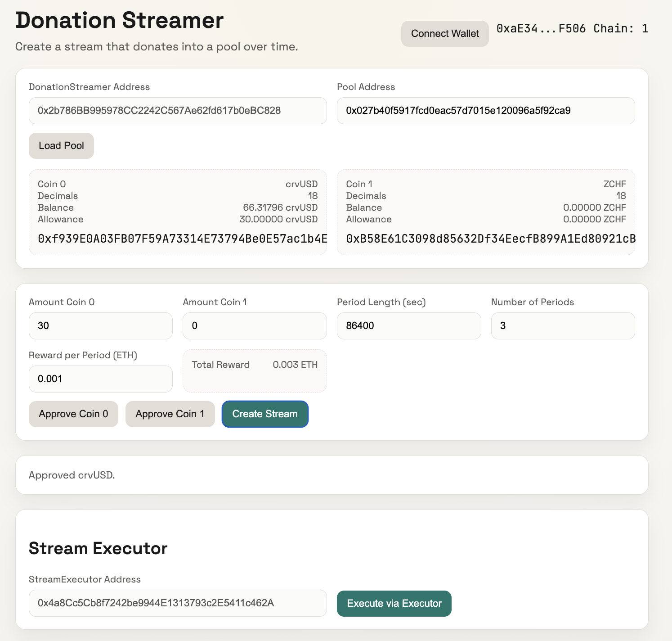
Task: Click the 'Approved crvUSD.' status message
Action: tap(72, 475)
